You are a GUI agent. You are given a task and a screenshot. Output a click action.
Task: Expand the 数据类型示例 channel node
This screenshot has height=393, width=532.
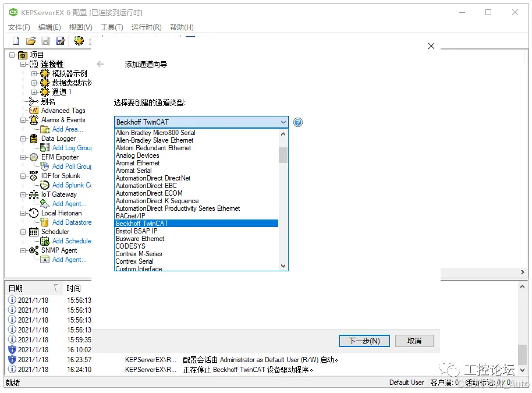[x=34, y=83]
